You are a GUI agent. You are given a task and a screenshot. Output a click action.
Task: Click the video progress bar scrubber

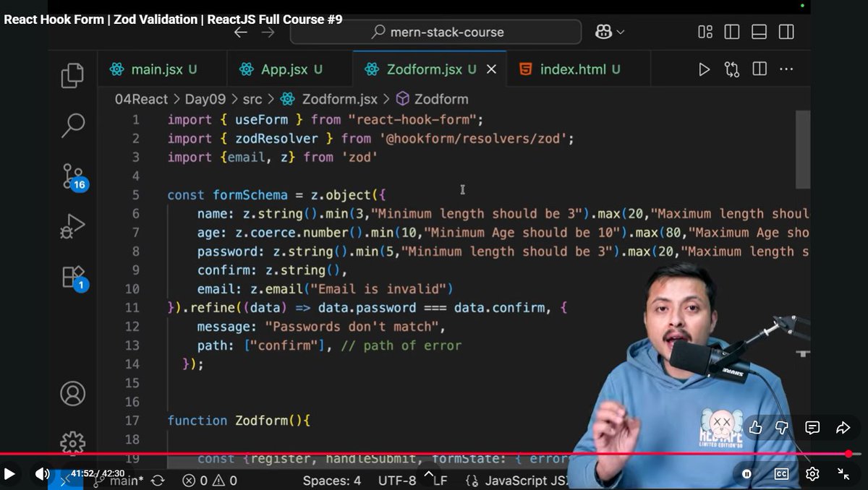[848, 454]
